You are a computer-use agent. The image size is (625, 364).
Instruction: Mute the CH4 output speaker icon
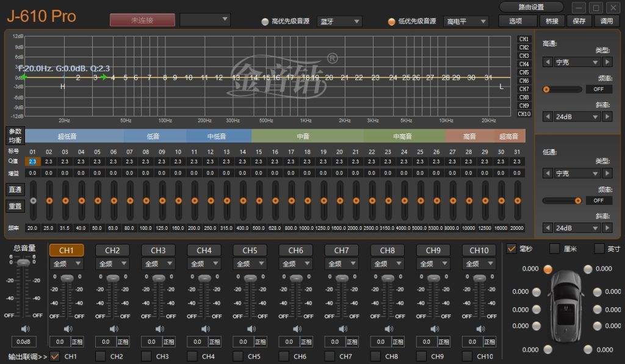pos(206,329)
